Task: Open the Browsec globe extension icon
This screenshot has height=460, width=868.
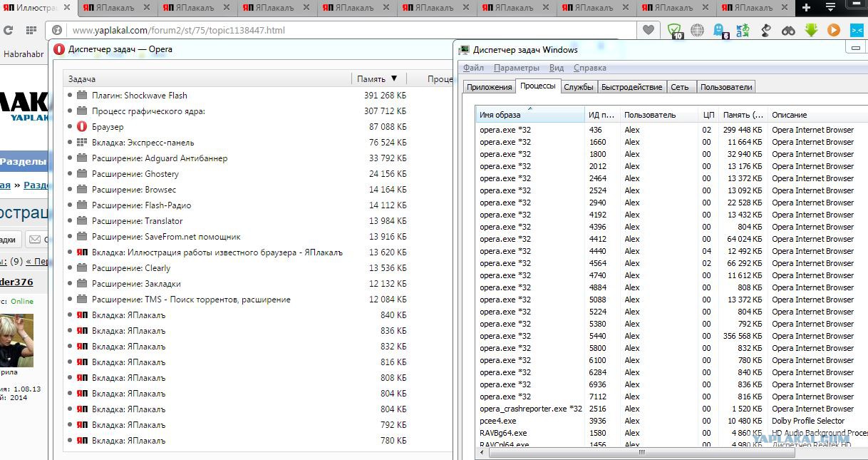Action: coord(698,30)
